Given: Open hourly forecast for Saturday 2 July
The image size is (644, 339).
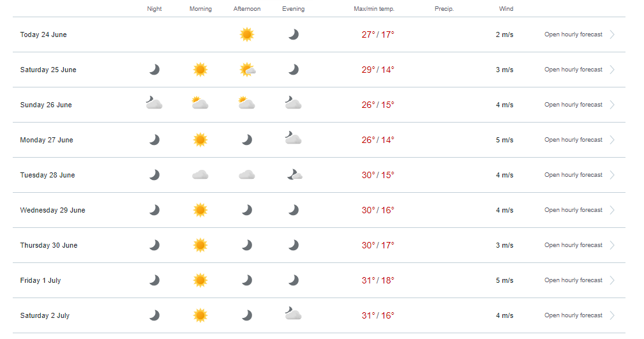Looking at the screenshot, I should tap(573, 315).
